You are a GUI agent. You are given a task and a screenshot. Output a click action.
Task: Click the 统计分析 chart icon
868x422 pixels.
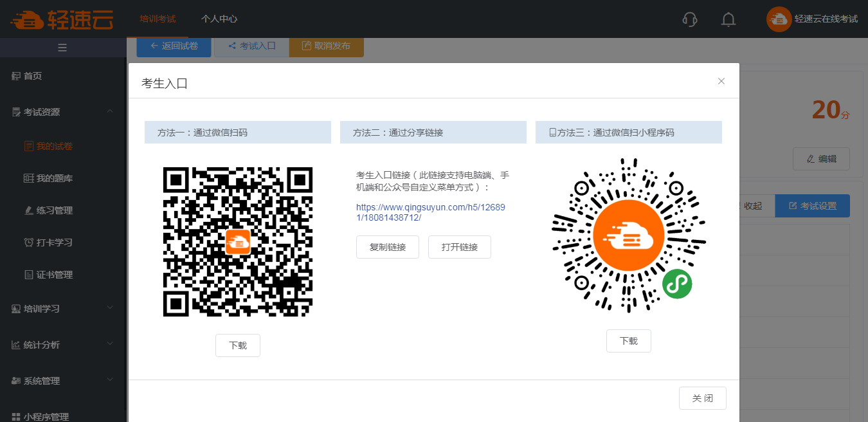[x=16, y=345]
